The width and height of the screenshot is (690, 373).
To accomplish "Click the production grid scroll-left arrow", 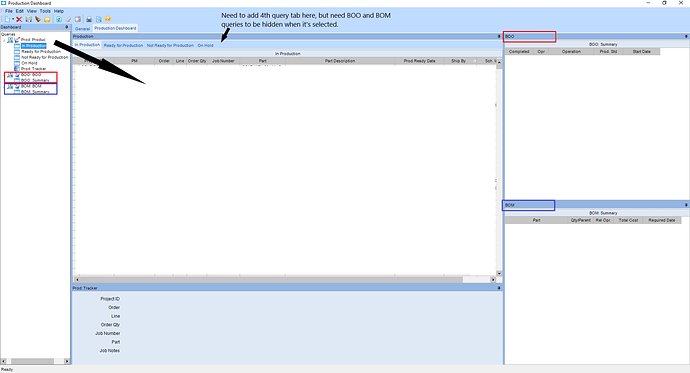I will pyautogui.click(x=77, y=279).
